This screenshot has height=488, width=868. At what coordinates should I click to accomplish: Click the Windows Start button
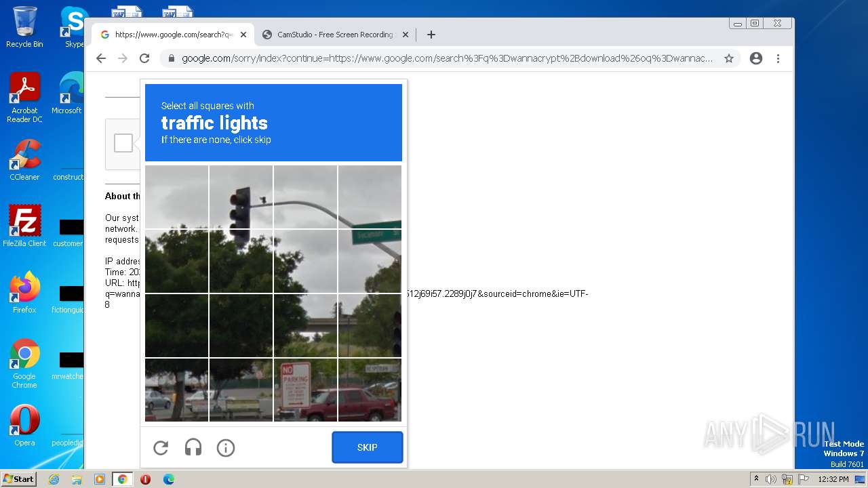click(x=19, y=479)
